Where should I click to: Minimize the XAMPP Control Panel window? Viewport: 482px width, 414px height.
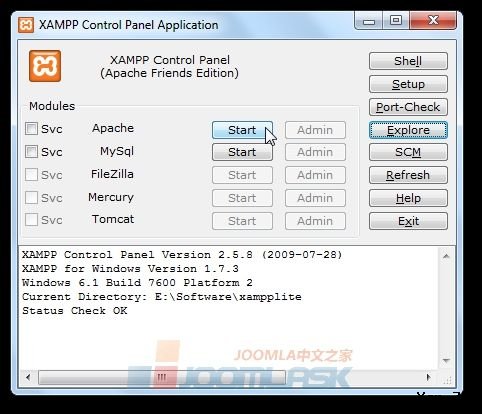pos(369,21)
